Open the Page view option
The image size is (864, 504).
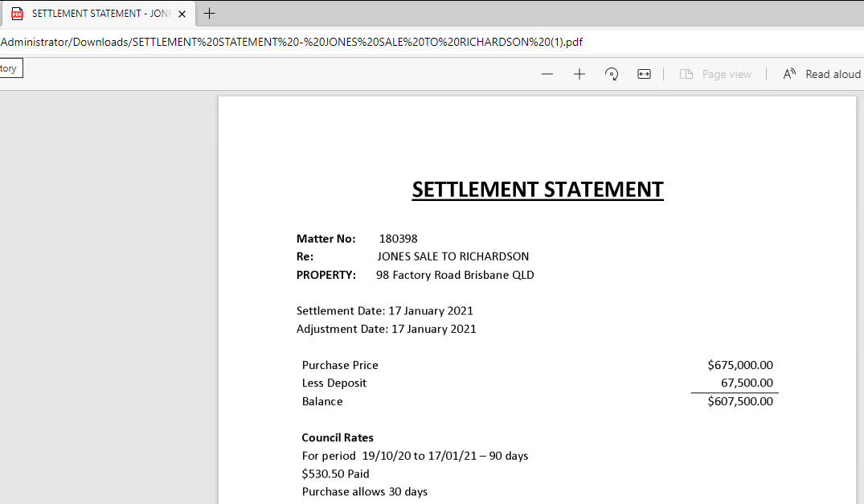point(715,74)
